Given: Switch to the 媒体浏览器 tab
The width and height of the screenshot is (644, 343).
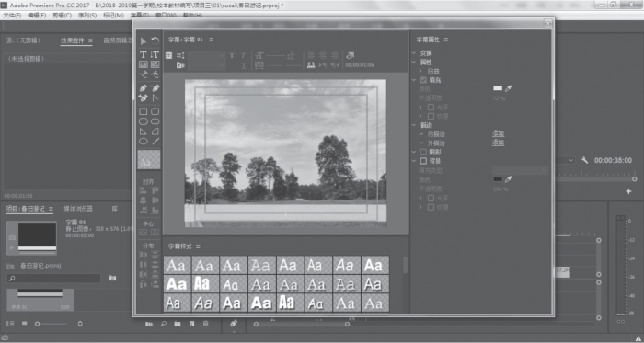Looking at the screenshot, I should click(x=78, y=209).
